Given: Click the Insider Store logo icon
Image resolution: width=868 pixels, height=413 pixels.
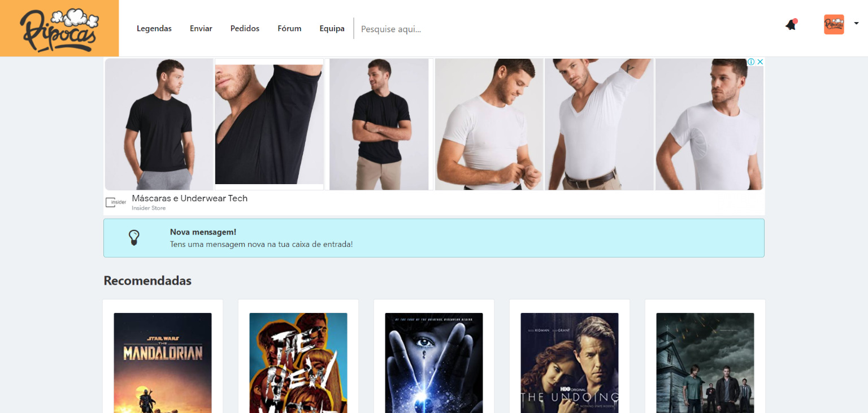Looking at the screenshot, I should (x=115, y=202).
